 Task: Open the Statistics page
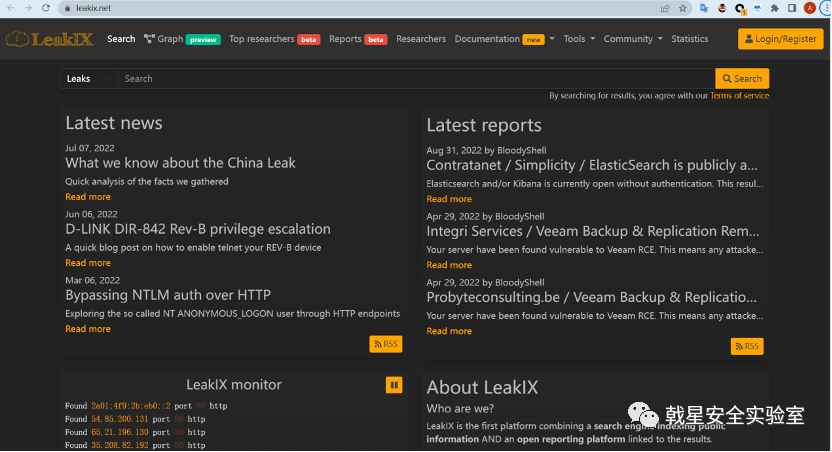689,39
